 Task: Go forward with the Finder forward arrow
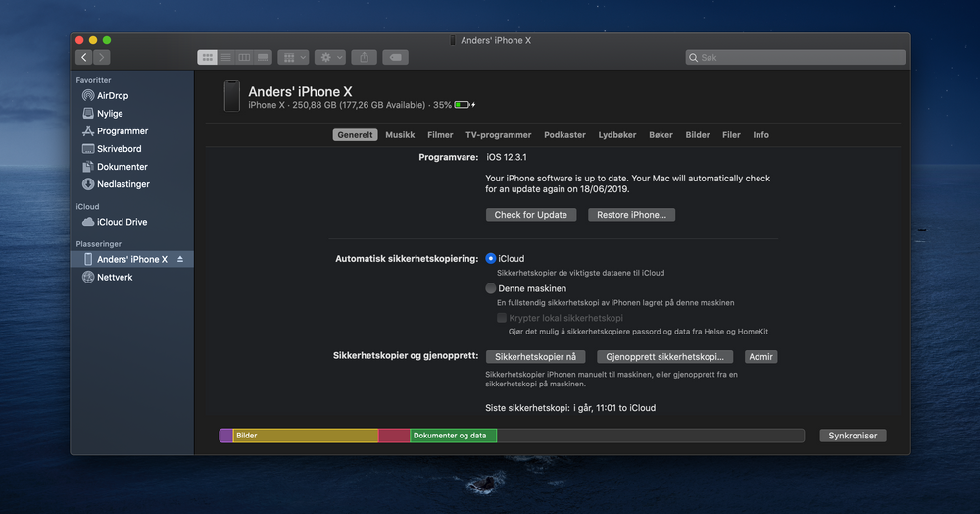click(x=102, y=58)
